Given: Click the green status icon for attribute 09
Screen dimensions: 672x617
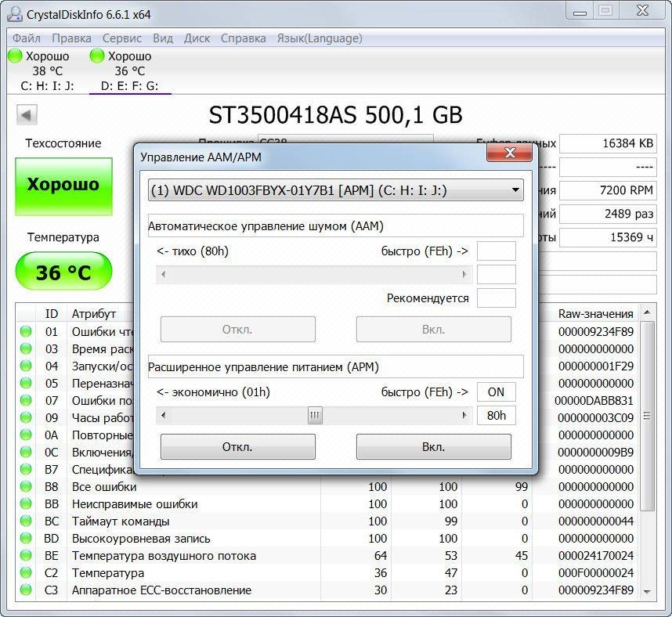Looking at the screenshot, I should (x=26, y=418).
